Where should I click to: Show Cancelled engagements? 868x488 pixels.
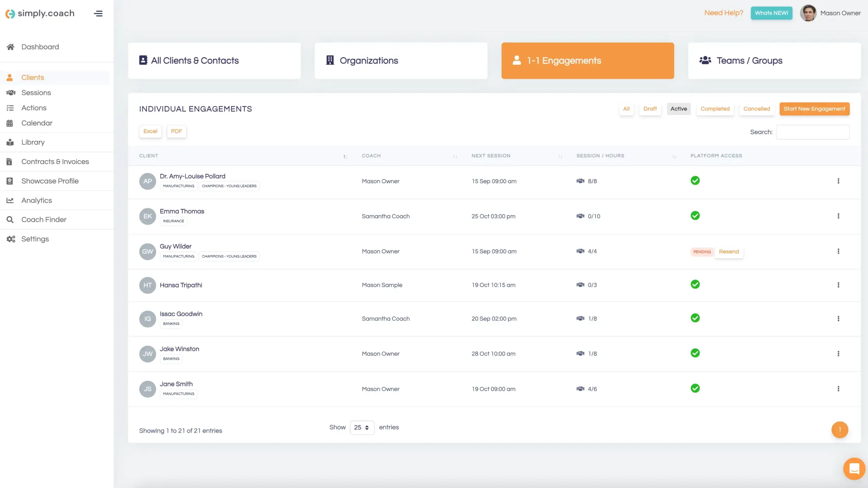(756, 109)
